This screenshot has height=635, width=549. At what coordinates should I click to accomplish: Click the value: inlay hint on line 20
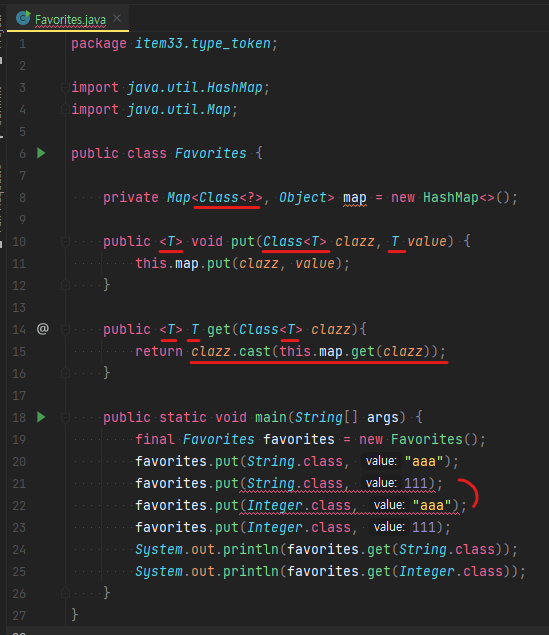(x=381, y=461)
